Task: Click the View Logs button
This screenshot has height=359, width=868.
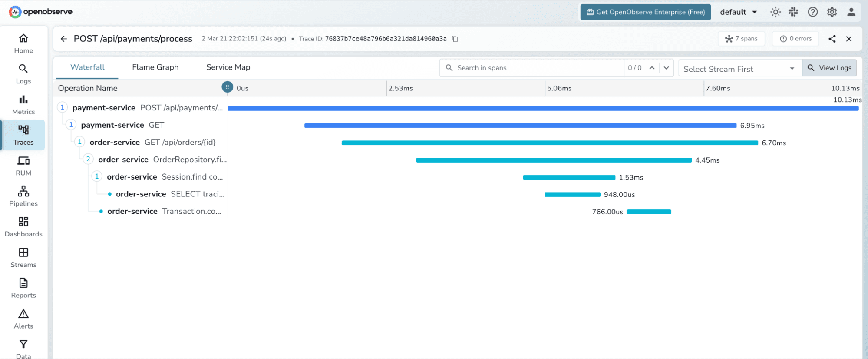Action: [x=829, y=68]
